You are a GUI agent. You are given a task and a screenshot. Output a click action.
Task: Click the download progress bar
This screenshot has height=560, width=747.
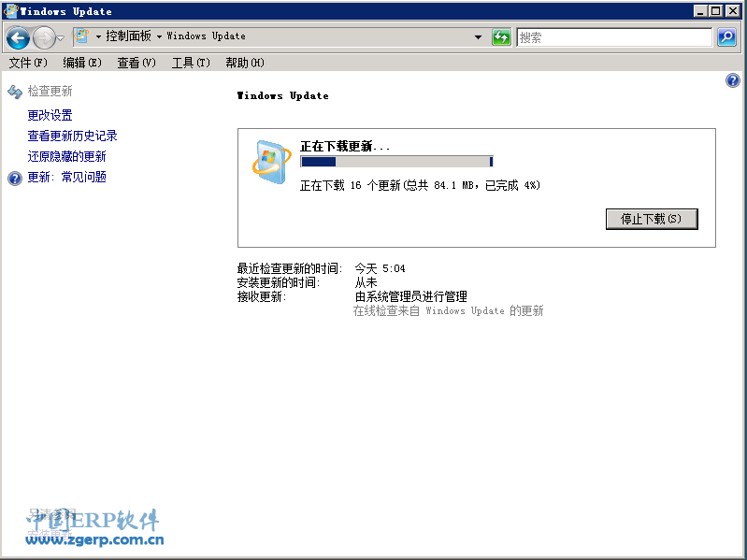396,162
